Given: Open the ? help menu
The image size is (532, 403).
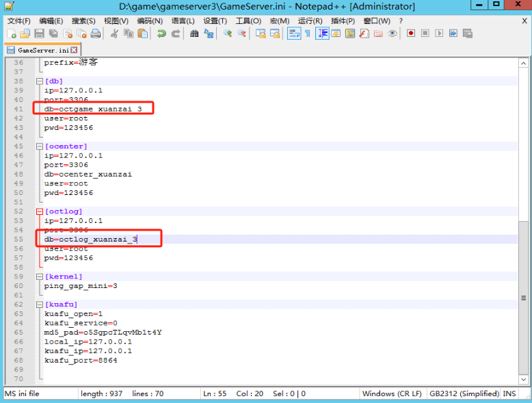Looking at the screenshot, I should (x=401, y=21).
